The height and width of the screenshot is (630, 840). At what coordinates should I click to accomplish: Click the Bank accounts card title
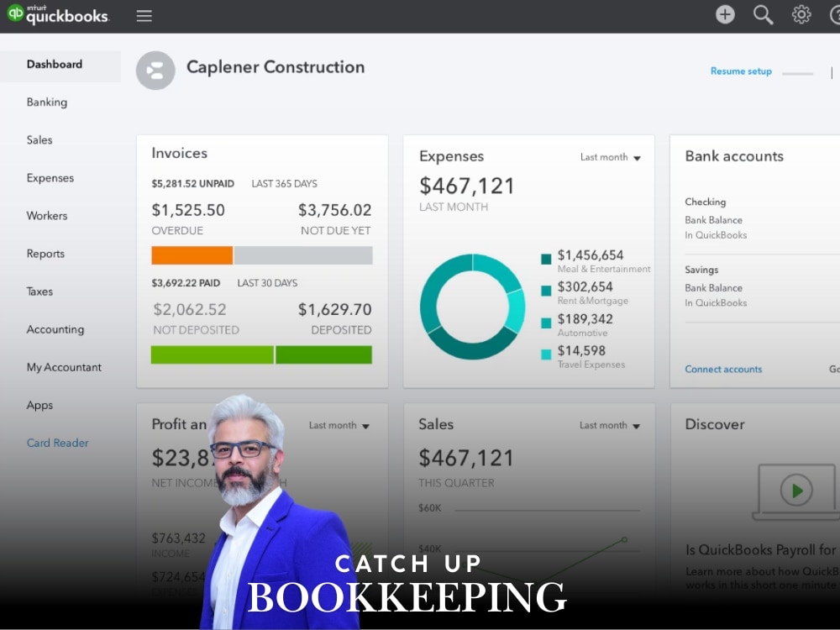tap(734, 156)
